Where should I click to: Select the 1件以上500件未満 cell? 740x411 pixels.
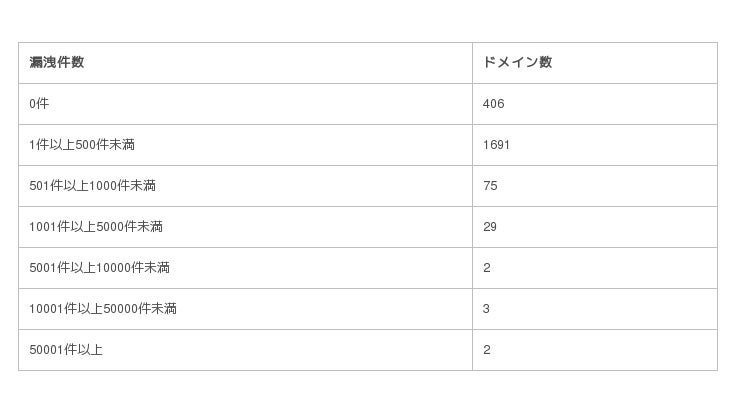pos(82,145)
